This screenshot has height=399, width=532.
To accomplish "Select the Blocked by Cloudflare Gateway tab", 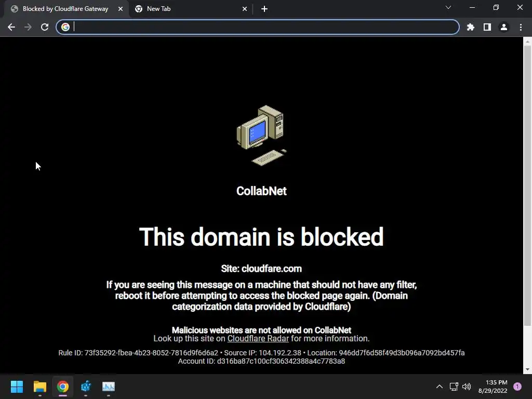I will coord(66,9).
